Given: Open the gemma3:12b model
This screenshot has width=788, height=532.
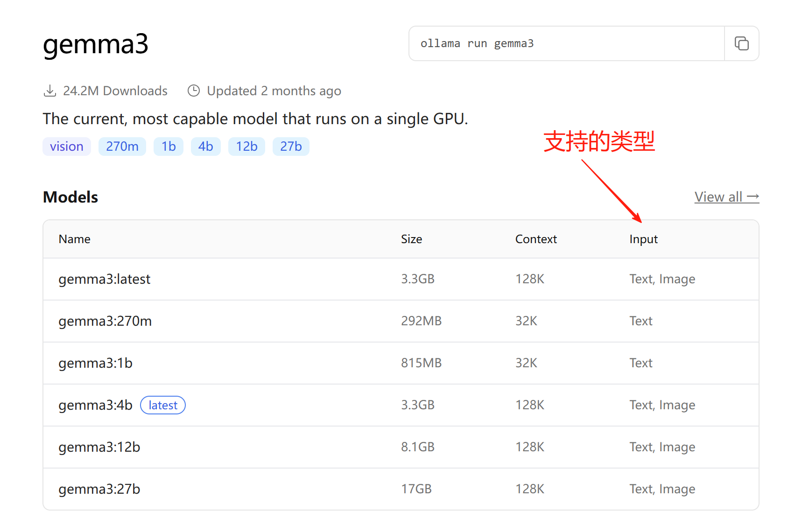Looking at the screenshot, I should 99,447.
